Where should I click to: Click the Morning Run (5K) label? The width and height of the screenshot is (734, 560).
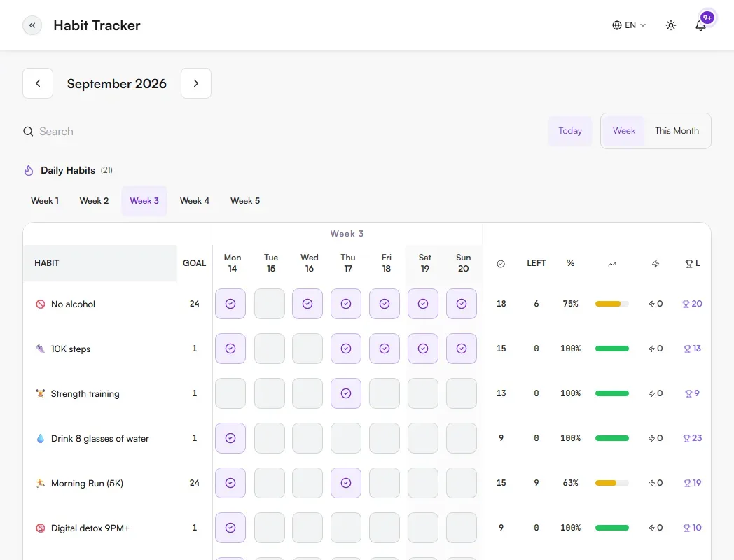87,484
